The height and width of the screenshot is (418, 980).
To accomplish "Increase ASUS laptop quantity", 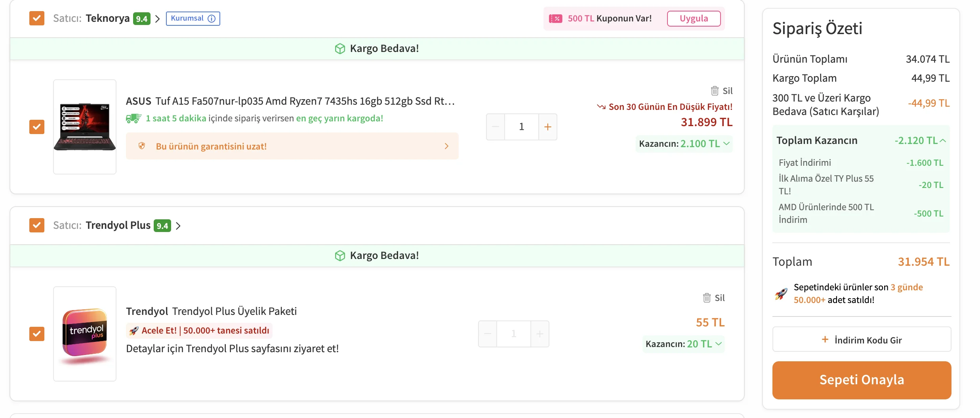I will [x=548, y=127].
